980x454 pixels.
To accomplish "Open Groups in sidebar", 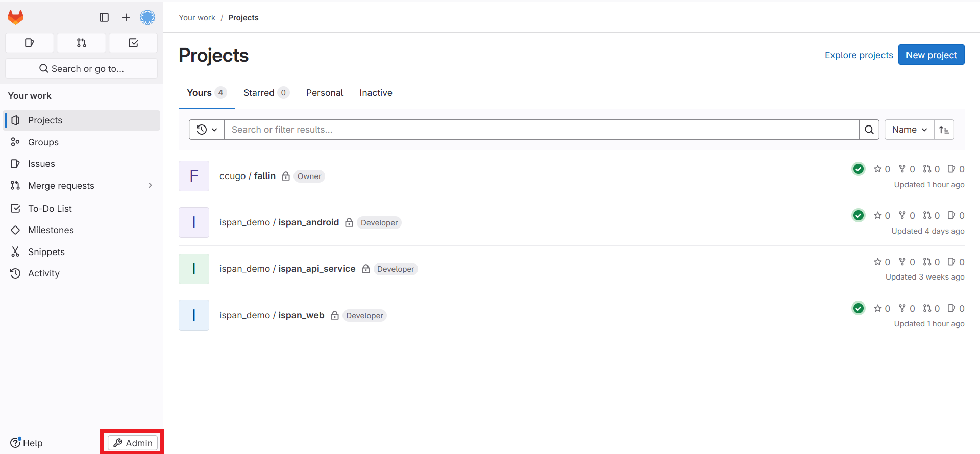I will pos(82,142).
